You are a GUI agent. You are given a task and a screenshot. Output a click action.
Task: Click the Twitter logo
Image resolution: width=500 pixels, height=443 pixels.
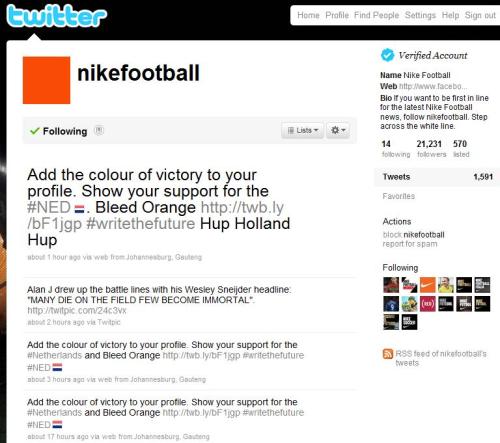(x=56, y=16)
